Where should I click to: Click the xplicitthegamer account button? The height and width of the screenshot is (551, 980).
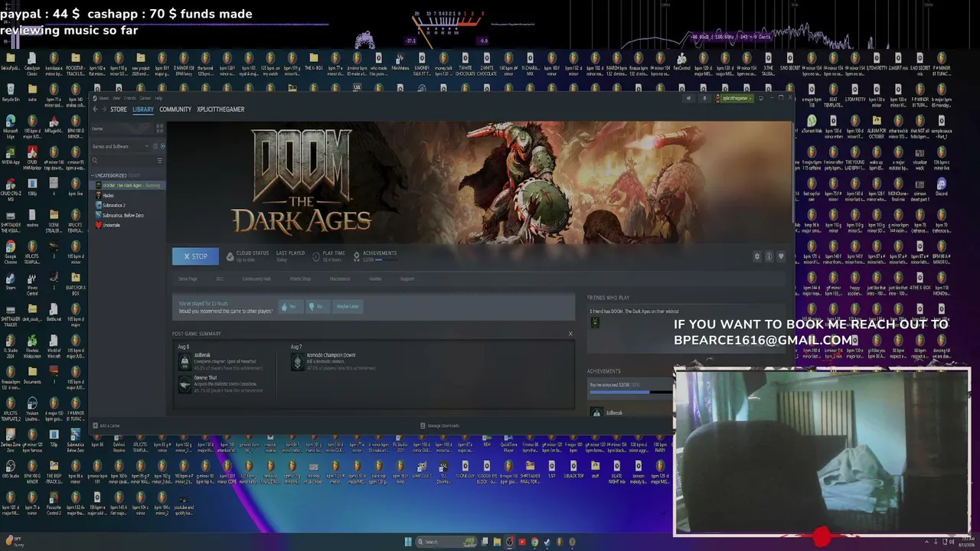pyautogui.click(x=736, y=98)
